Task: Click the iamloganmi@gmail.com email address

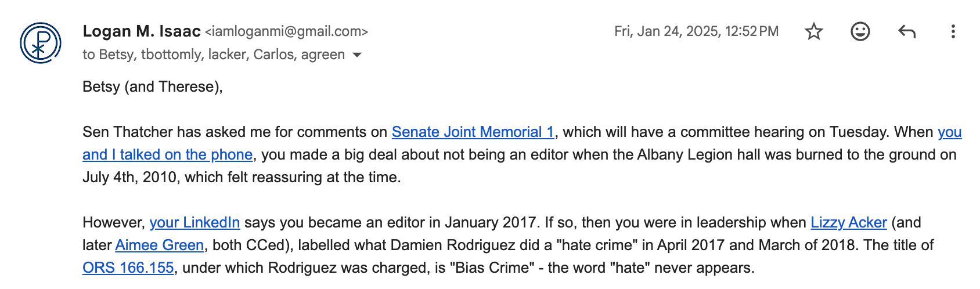Action: [x=287, y=32]
